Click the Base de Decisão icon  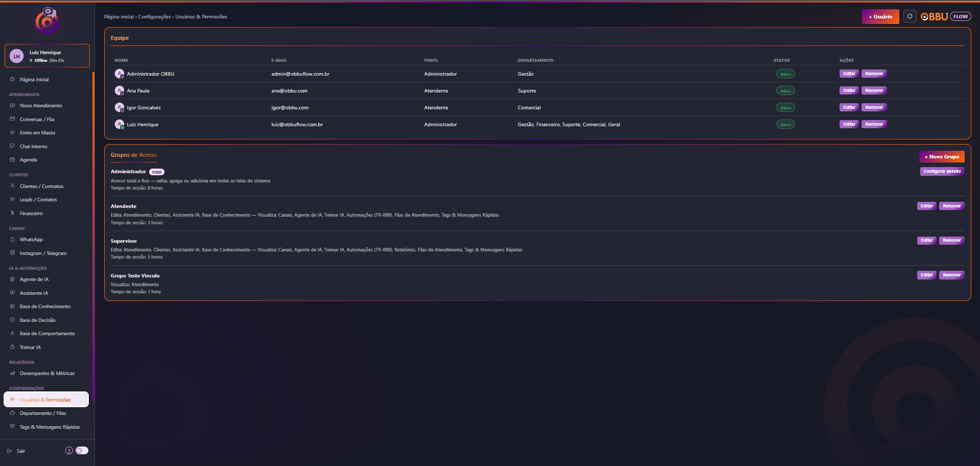tap(12, 320)
